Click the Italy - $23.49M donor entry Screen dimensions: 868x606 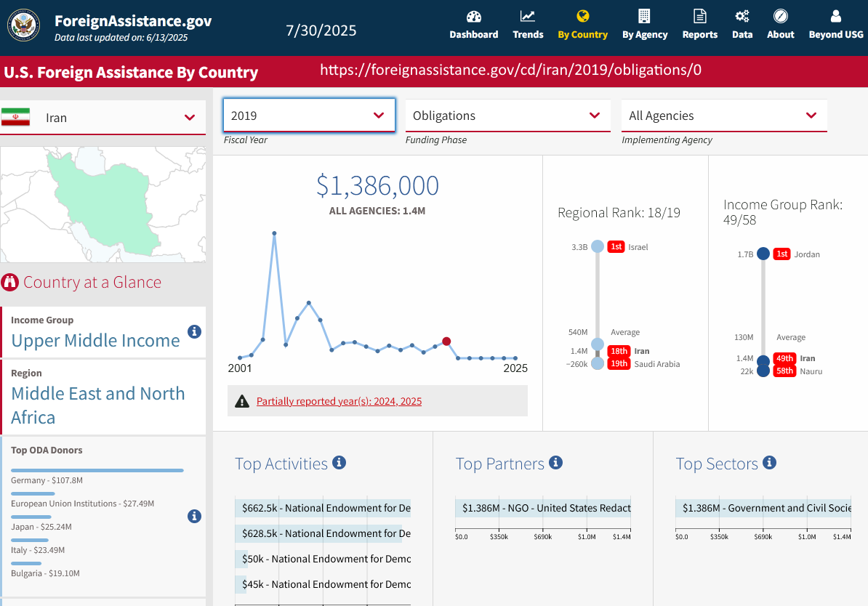(38, 550)
